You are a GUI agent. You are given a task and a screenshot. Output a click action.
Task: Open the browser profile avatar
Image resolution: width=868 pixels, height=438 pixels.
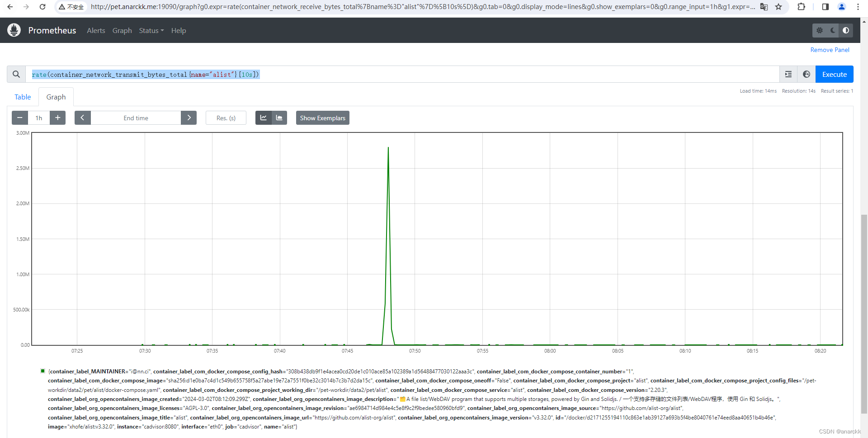coord(842,7)
